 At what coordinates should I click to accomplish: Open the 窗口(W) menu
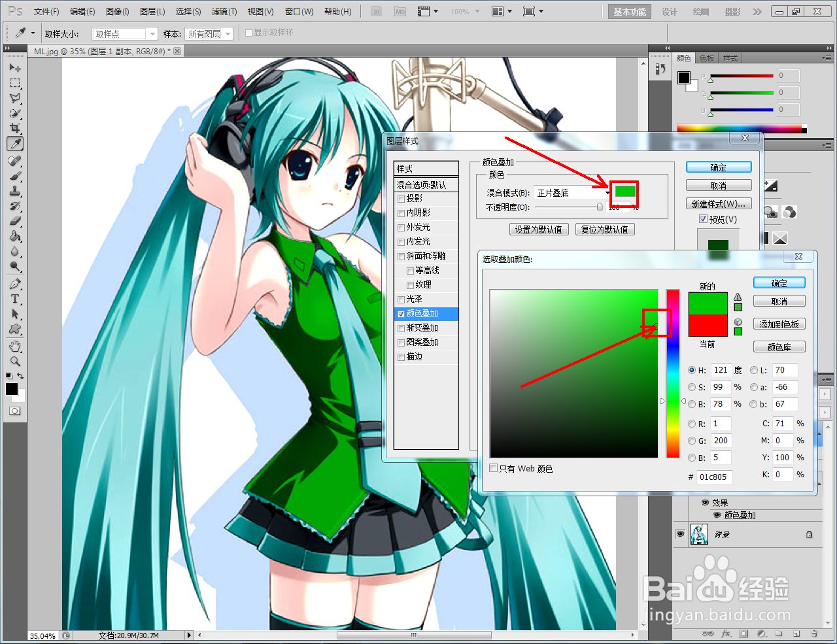299,12
